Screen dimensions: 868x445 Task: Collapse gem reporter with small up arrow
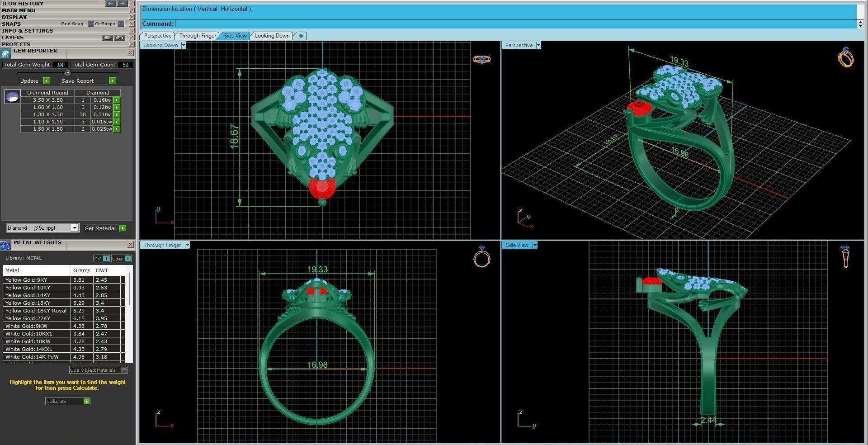coord(68,73)
